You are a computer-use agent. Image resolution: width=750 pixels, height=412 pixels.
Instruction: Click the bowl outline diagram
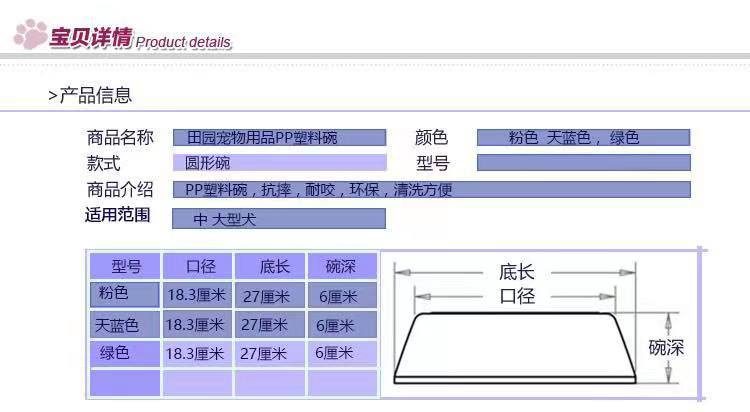515,348
